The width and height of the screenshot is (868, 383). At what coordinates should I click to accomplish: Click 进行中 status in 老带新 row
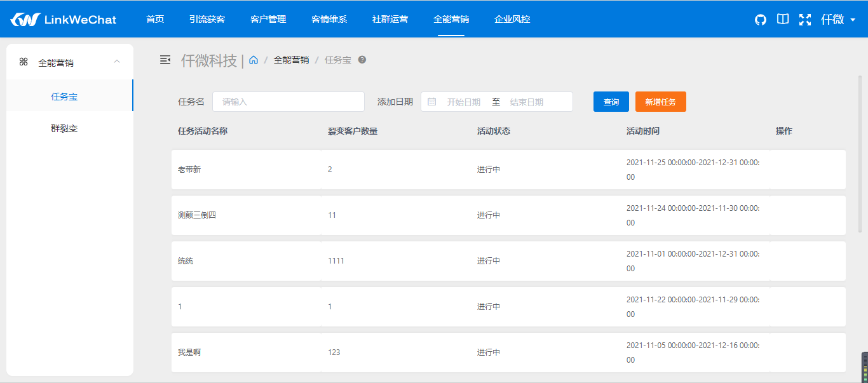coord(489,170)
